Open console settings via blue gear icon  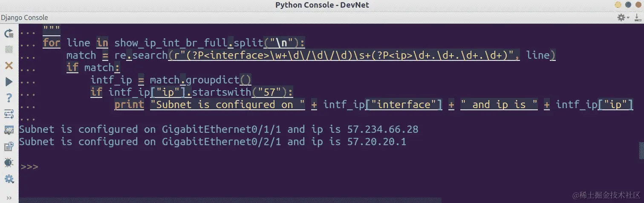coord(9,179)
